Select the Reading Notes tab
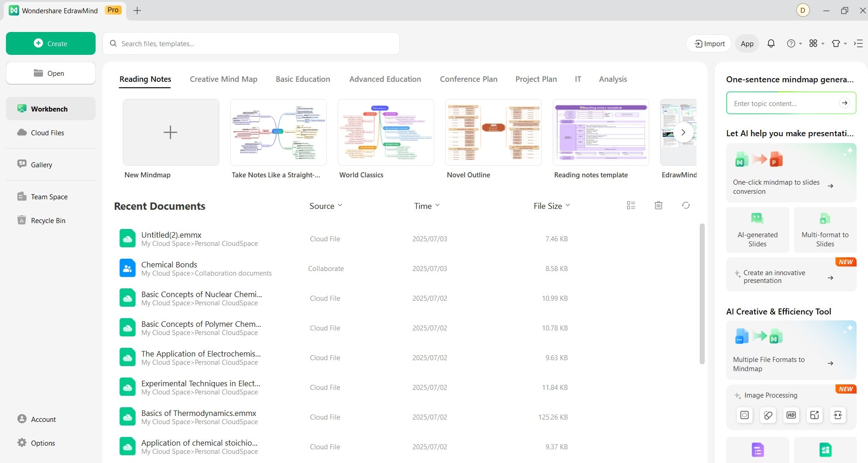Viewport: 868px width, 463px height. point(145,79)
